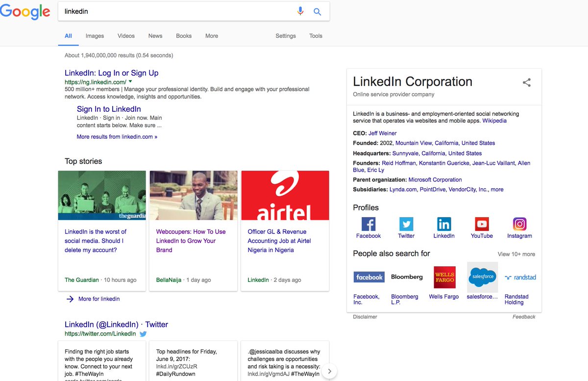588x381 pixels.
Task: Open the Sign In to LinkedIn sublink
Action: (109, 109)
